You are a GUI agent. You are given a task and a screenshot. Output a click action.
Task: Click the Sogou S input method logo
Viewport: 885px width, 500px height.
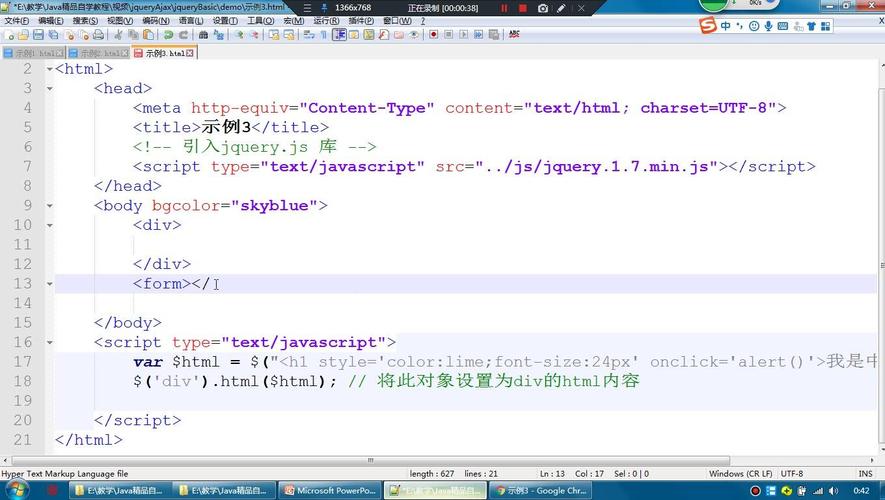[x=707, y=25]
